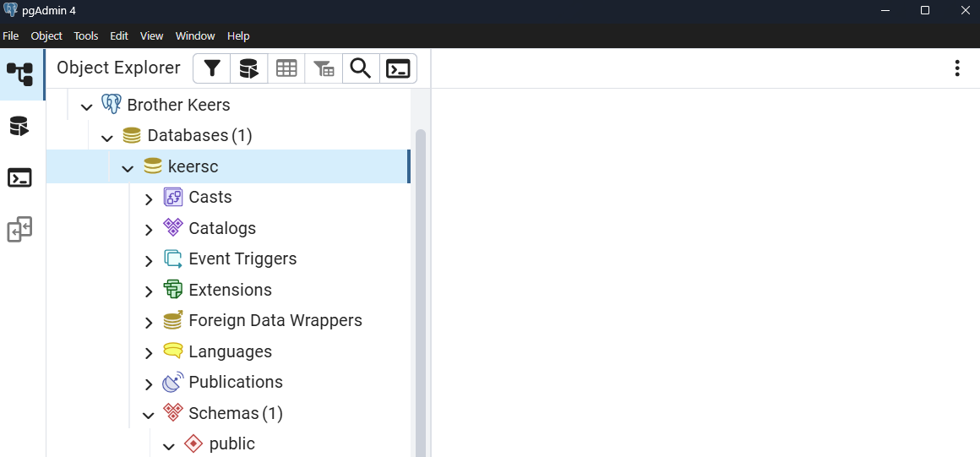This screenshot has height=457, width=980.
Task: Click the keersc database icon
Action: pos(153,166)
